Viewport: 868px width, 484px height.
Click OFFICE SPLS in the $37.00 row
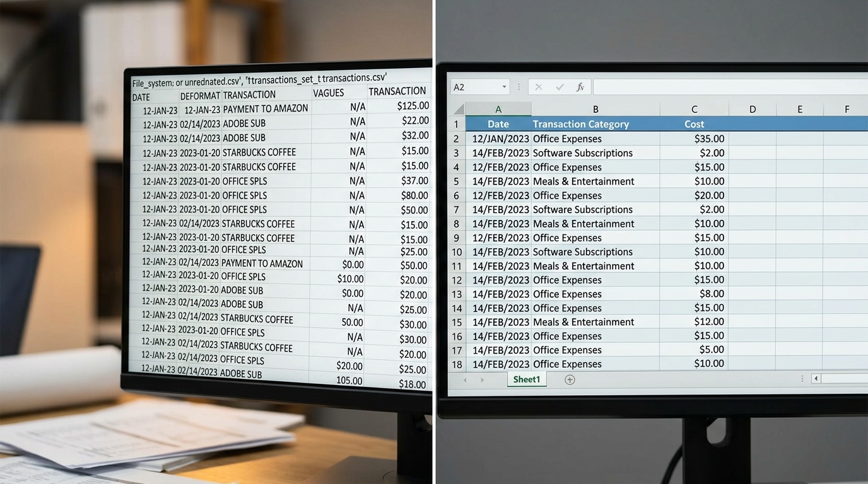(244, 181)
